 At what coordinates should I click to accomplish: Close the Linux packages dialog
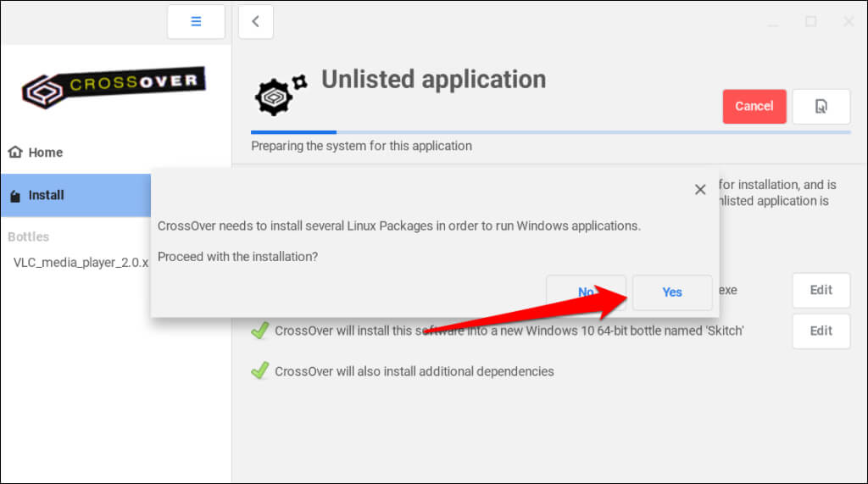click(x=700, y=190)
